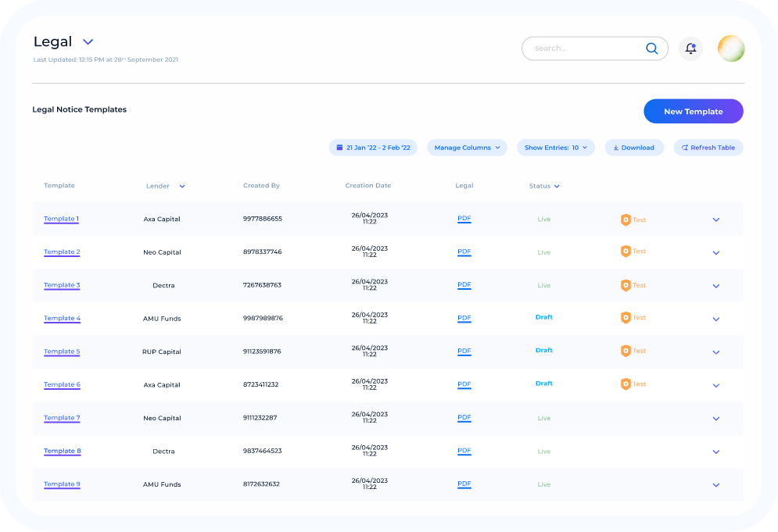Sort by the Lender column header
The image size is (778, 532).
[x=165, y=186]
